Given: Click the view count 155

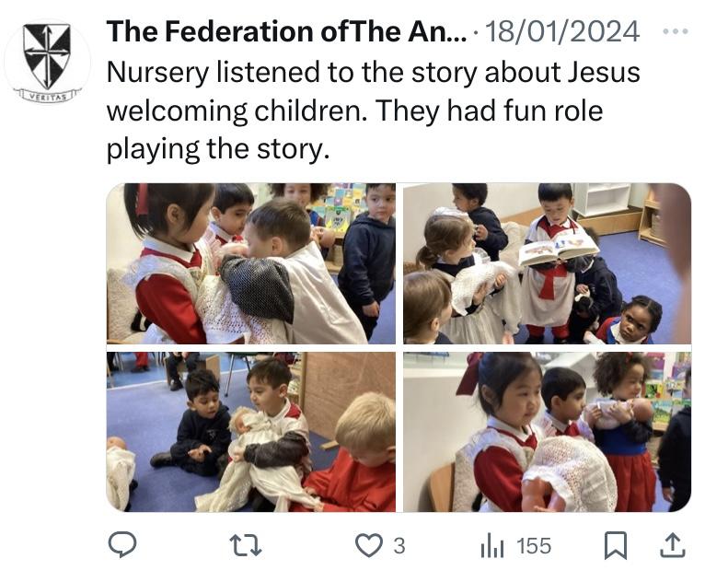Looking at the screenshot, I should point(534,546).
